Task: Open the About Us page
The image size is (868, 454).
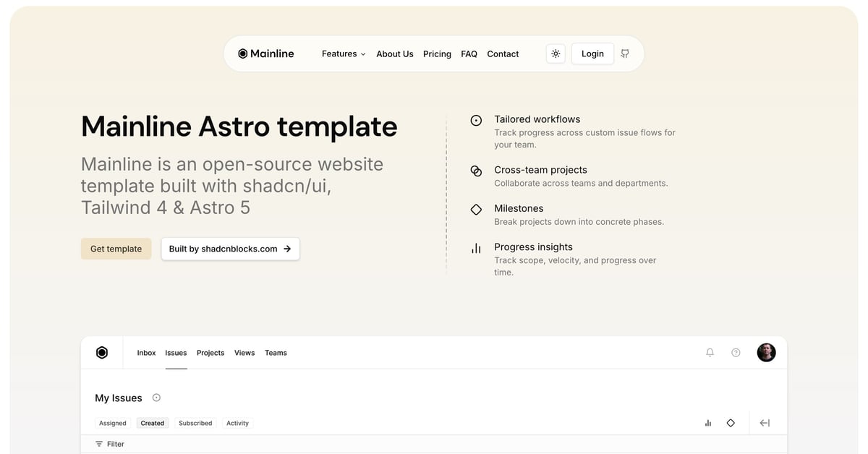Action: [395, 53]
